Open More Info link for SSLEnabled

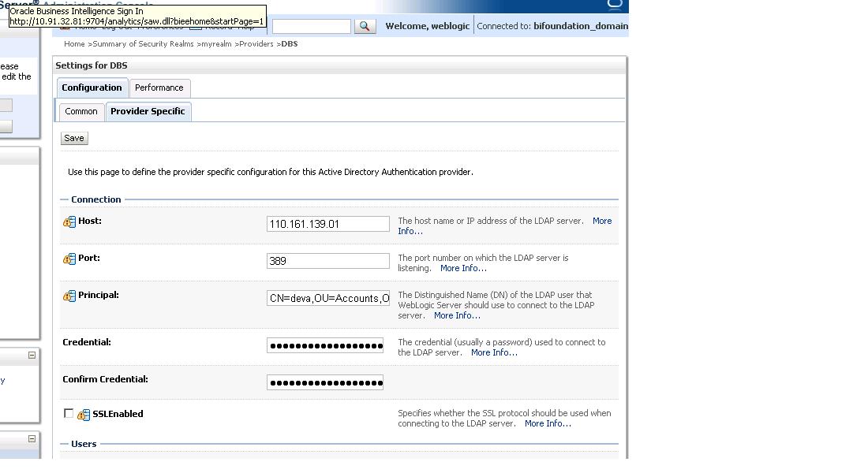coord(548,423)
